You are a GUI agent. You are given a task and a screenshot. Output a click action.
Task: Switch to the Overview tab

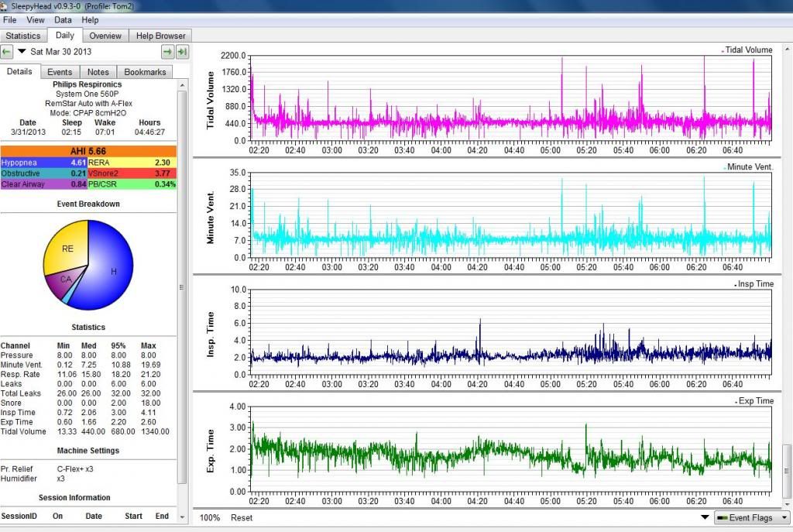click(x=105, y=36)
